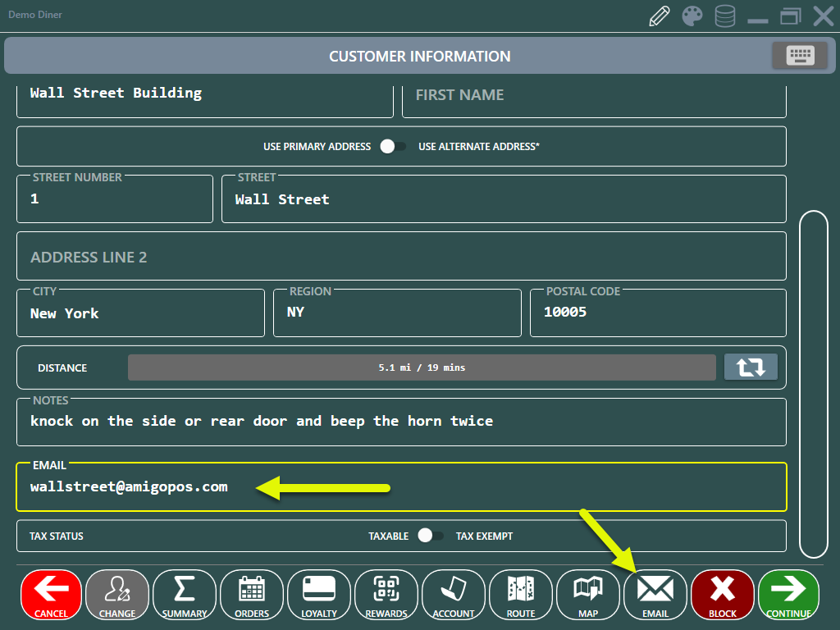Click the USE PRIMARY ADDRESS label
840x630 pixels.
point(317,146)
